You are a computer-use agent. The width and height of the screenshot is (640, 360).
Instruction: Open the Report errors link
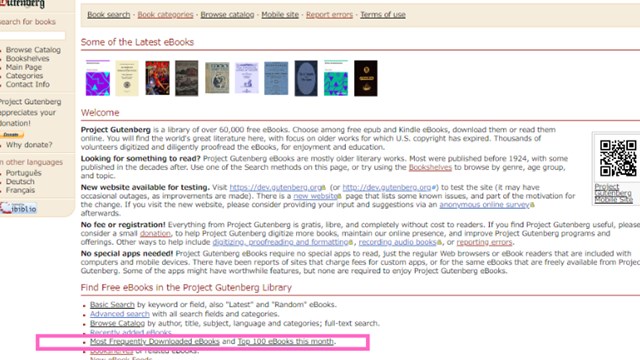(329, 15)
